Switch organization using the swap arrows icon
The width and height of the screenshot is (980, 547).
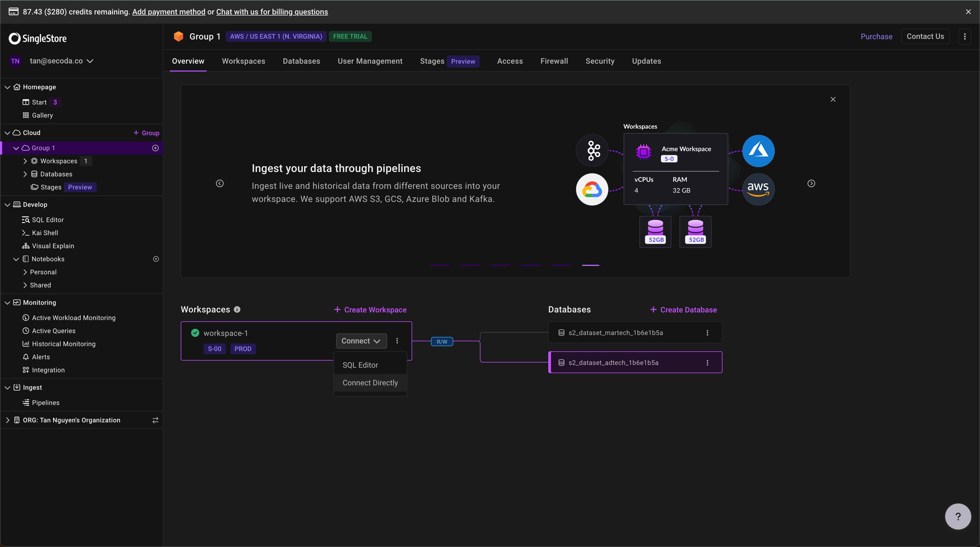pos(155,420)
